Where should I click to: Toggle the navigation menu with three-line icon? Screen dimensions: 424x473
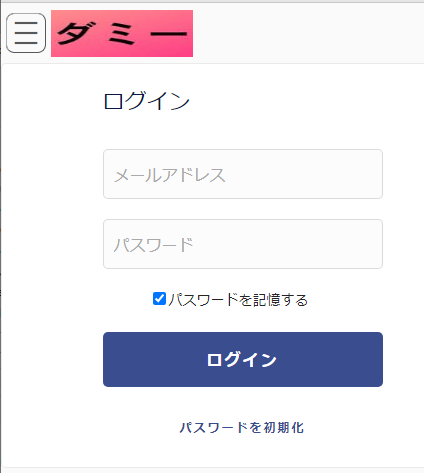point(26,33)
